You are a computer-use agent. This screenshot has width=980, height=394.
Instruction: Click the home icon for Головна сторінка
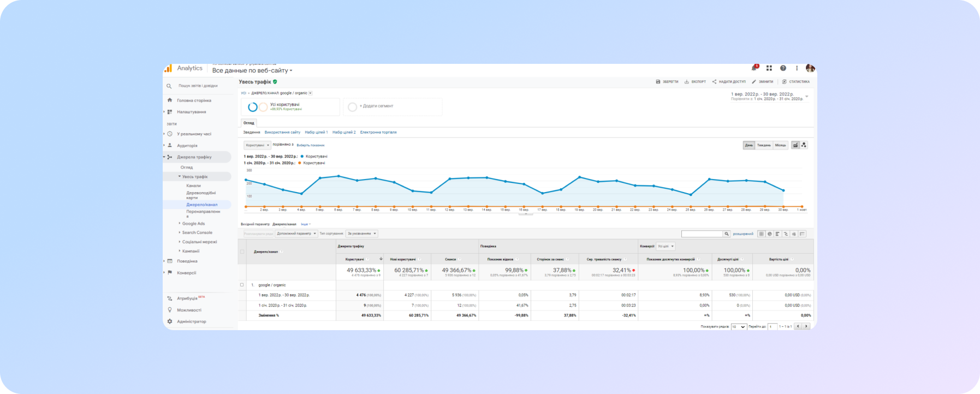(x=170, y=100)
